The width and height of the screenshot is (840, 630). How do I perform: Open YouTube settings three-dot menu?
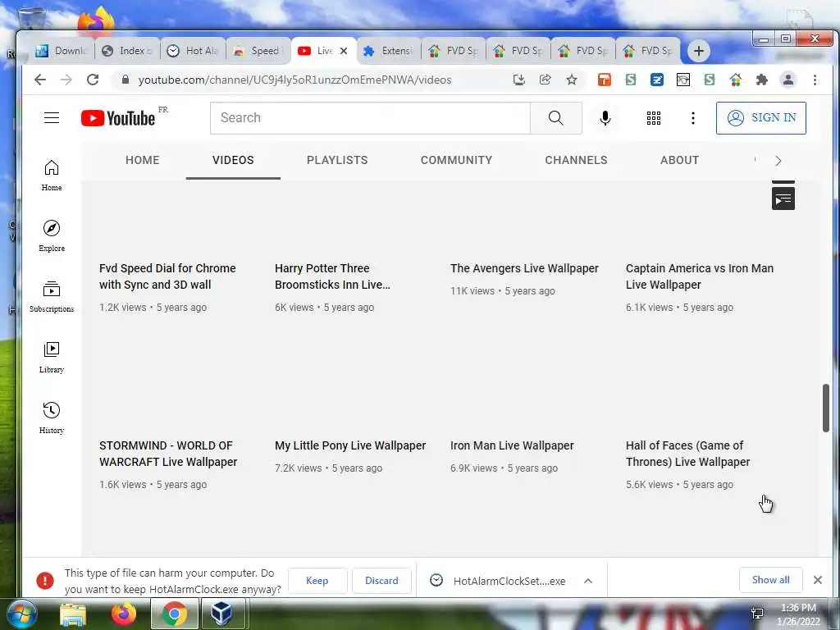click(x=692, y=118)
